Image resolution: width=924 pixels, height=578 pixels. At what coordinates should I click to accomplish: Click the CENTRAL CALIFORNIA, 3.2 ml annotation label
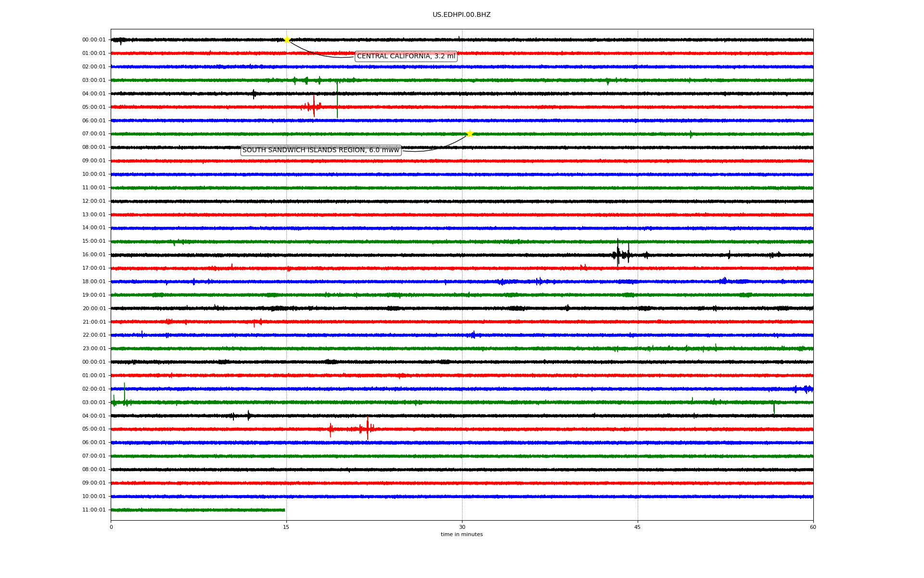(406, 56)
